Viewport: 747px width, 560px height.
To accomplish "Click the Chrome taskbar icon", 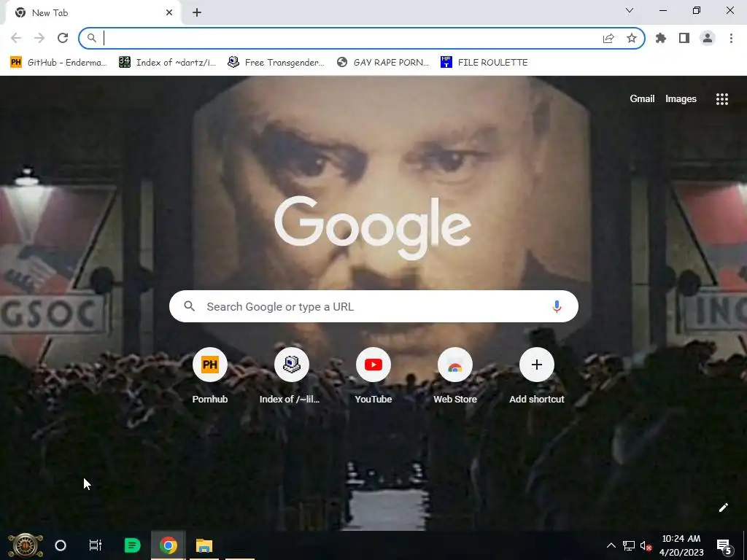I will click(169, 545).
